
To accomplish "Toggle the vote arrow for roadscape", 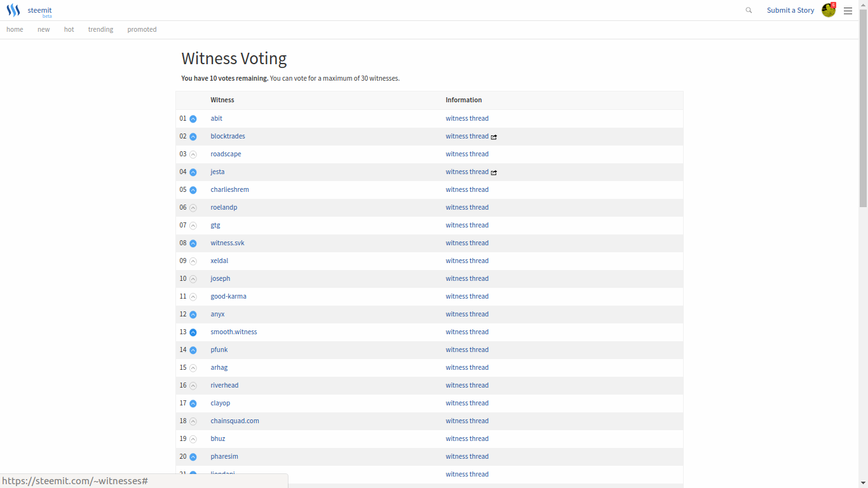I will coord(193,154).
